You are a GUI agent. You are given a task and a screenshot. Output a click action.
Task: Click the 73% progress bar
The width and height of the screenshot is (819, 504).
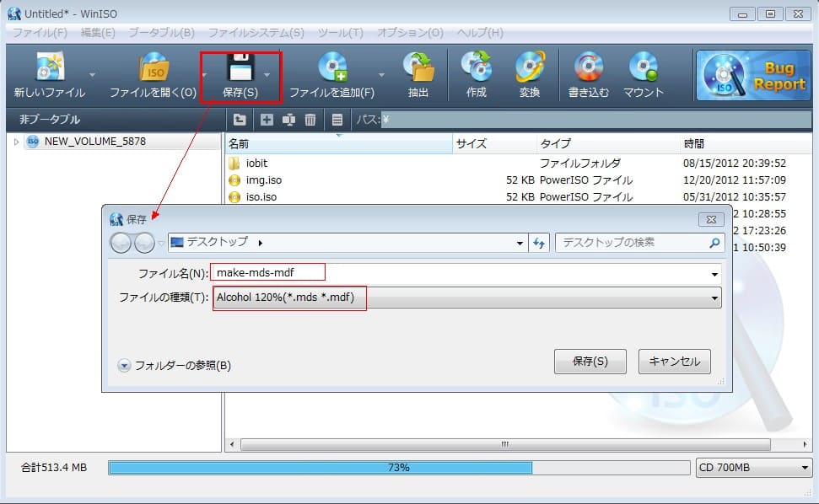pos(397,467)
